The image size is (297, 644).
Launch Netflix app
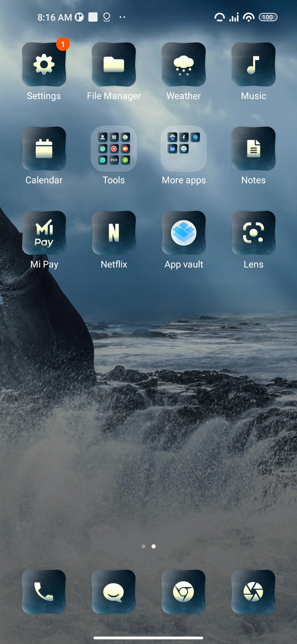pos(114,233)
